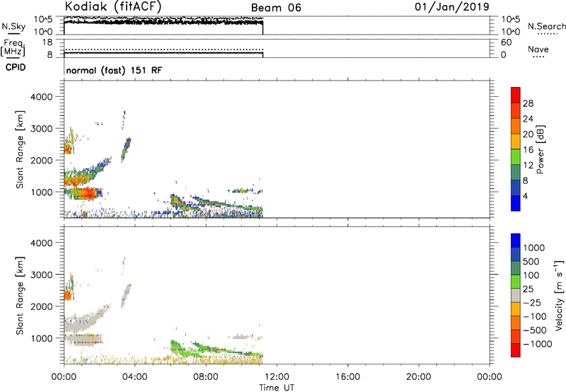Click the Slant Range label of velocity panel
Image resolution: width=566 pixels, height=392 pixels.
(x=20, y=296)
